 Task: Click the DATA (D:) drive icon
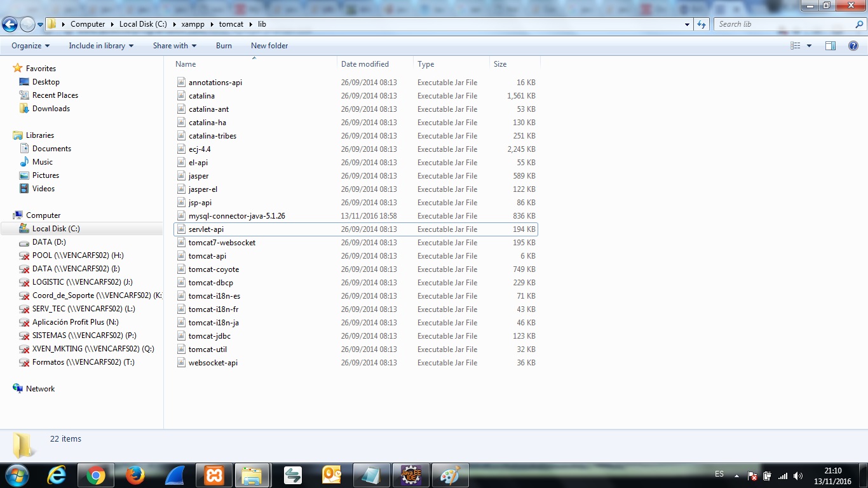[x=24, y=242]
